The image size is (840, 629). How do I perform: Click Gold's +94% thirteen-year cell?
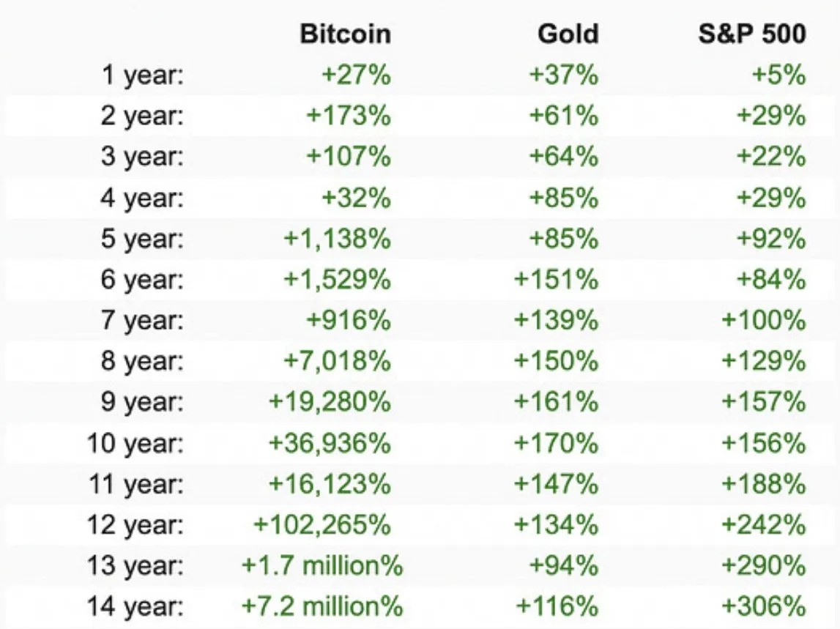coord(563,566)
